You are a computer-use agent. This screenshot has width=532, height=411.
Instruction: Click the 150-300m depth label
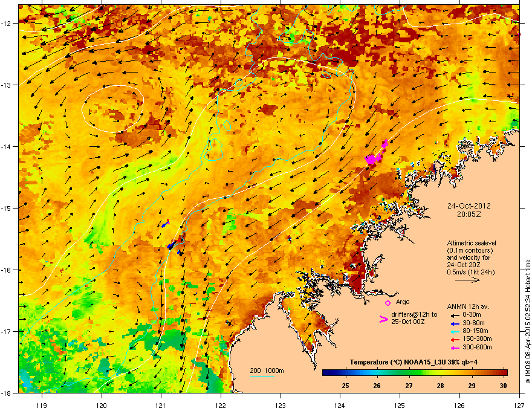pyautogui.click(x=477, y=338)
